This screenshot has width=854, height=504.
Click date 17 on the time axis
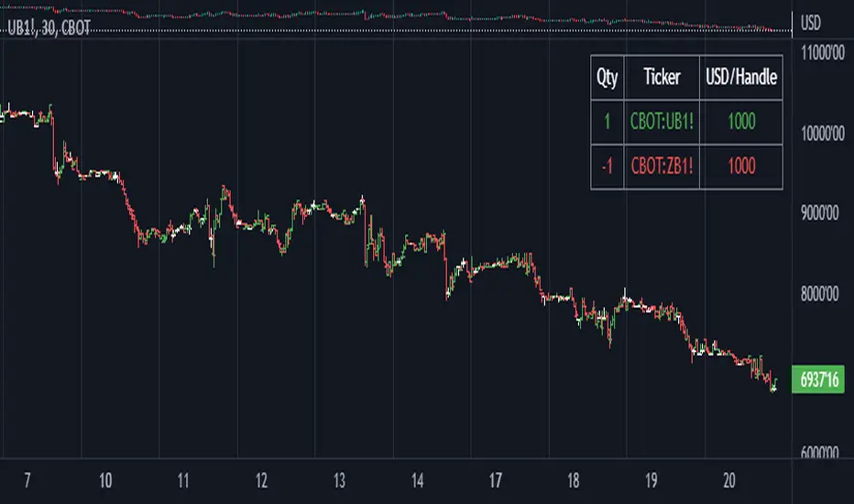(x=496, y=482)
